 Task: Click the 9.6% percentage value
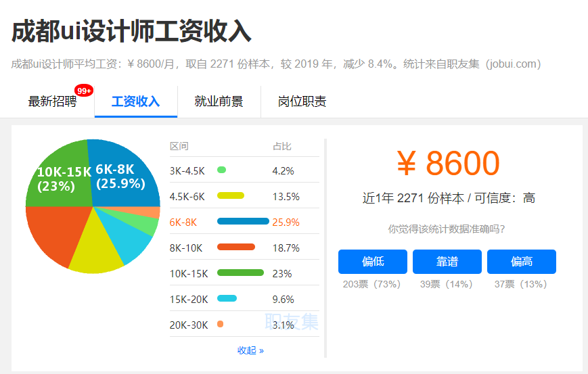283,300
